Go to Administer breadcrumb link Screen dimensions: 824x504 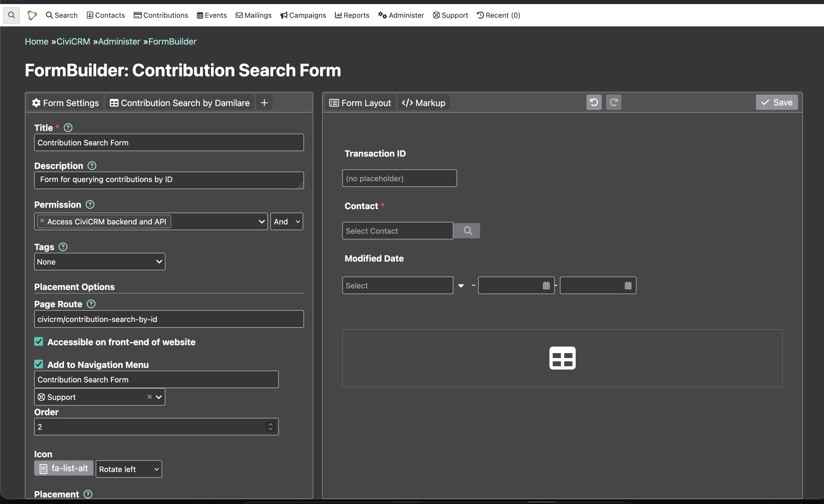pyautogui.click(x=119, y=42)
